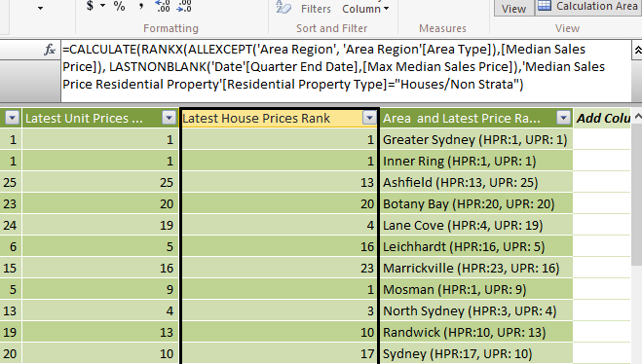This screenshot has width=642, height=364.
Task: Open filter dropdown for Latest House Prices Rank
Action: [369, 118]
